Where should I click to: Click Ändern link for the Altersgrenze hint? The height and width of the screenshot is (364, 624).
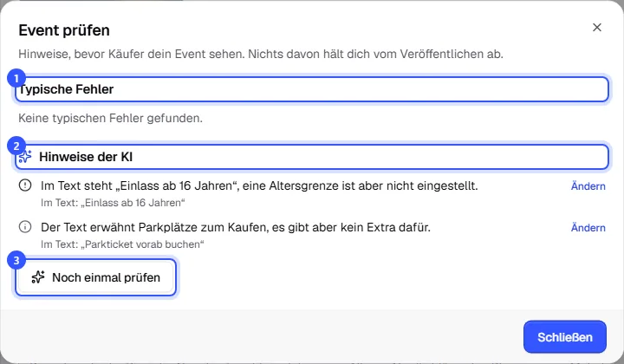click(588, 186)
